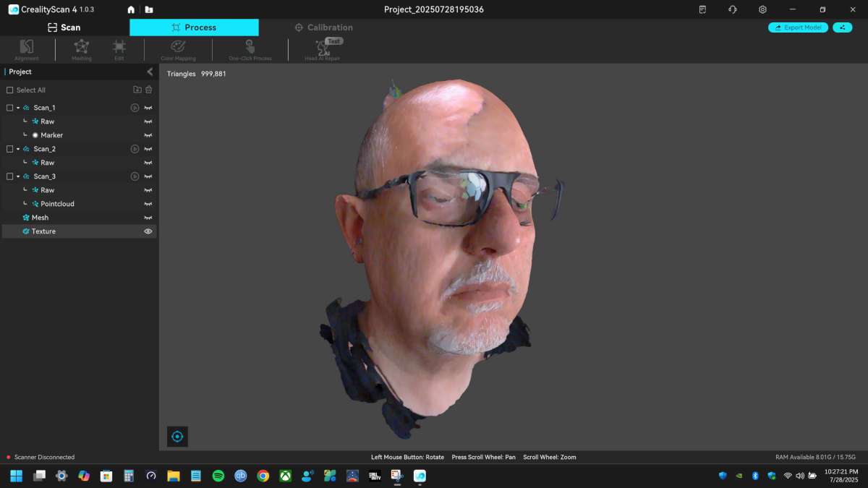Click the play icon on Scan_3 row
The height and width of the screenshot is (488, 868).
(x=135, y=176)
